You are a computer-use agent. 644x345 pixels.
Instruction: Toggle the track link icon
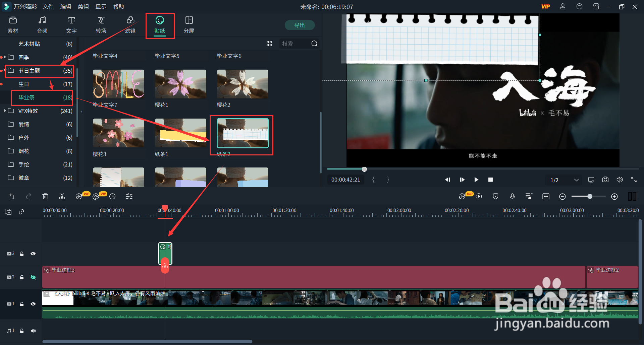tap(21, 212)
